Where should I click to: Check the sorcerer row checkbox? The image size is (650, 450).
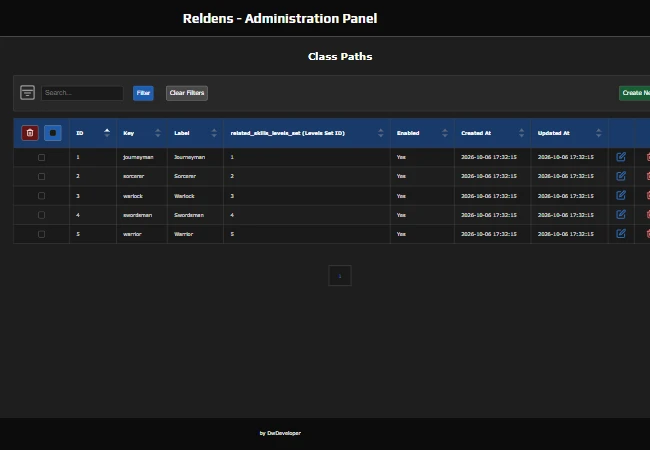pyautogui.click(x=41, y=177)
